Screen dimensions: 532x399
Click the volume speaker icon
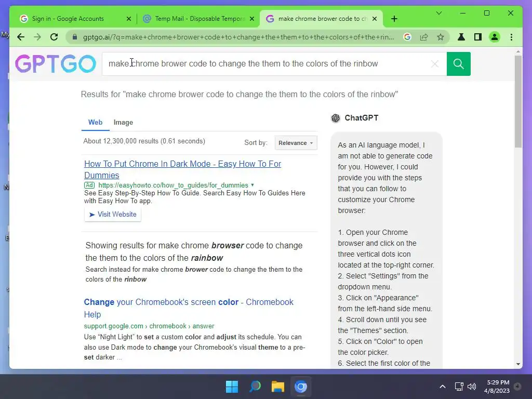[x=472, y=387]
